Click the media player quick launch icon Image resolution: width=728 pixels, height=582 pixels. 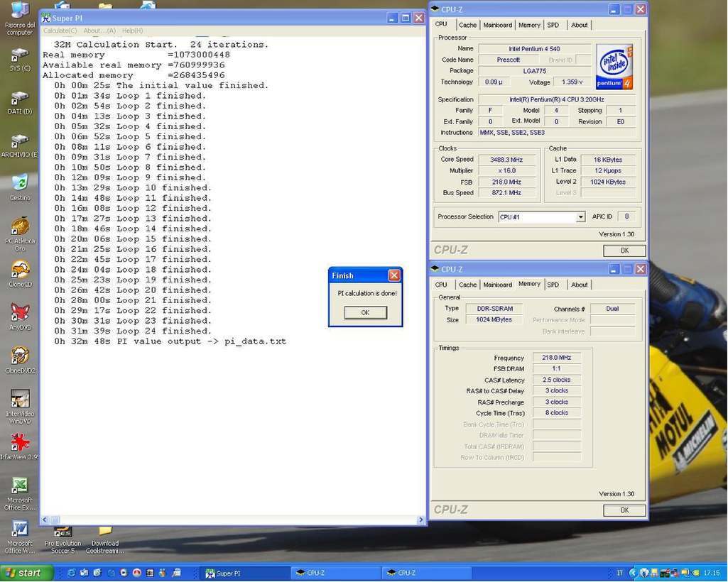click(124, 573)
